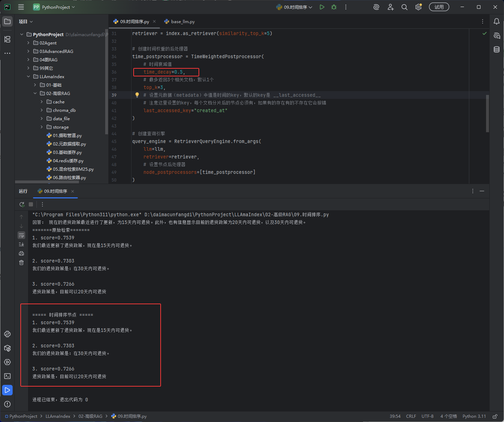Collapse the PythonProject root node
This screenshot has height=422, width=504.
(22, 34)
